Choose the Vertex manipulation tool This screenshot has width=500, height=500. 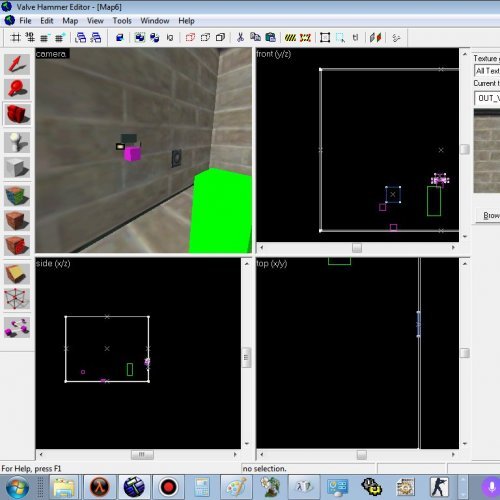17,299
